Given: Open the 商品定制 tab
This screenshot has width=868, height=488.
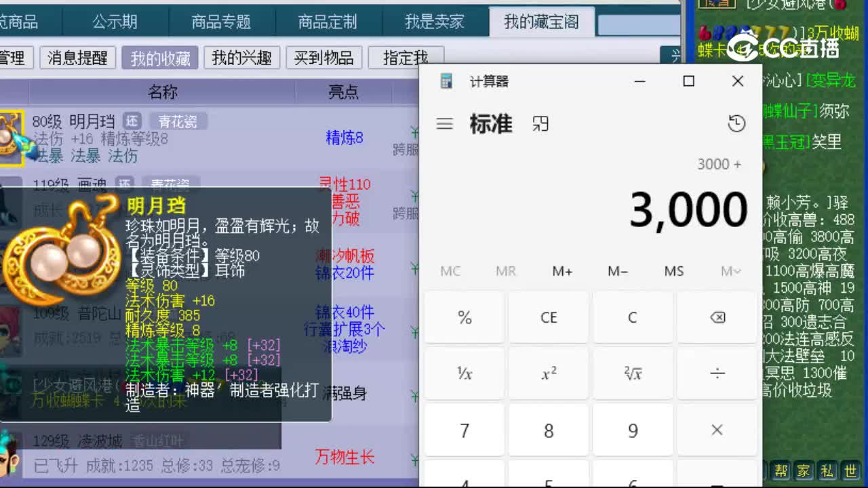Looking at the screenshot, I should point(328,22).
